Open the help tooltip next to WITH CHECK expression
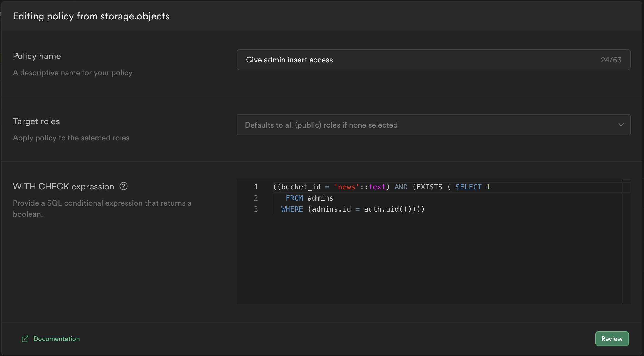 tap(123, 186)
